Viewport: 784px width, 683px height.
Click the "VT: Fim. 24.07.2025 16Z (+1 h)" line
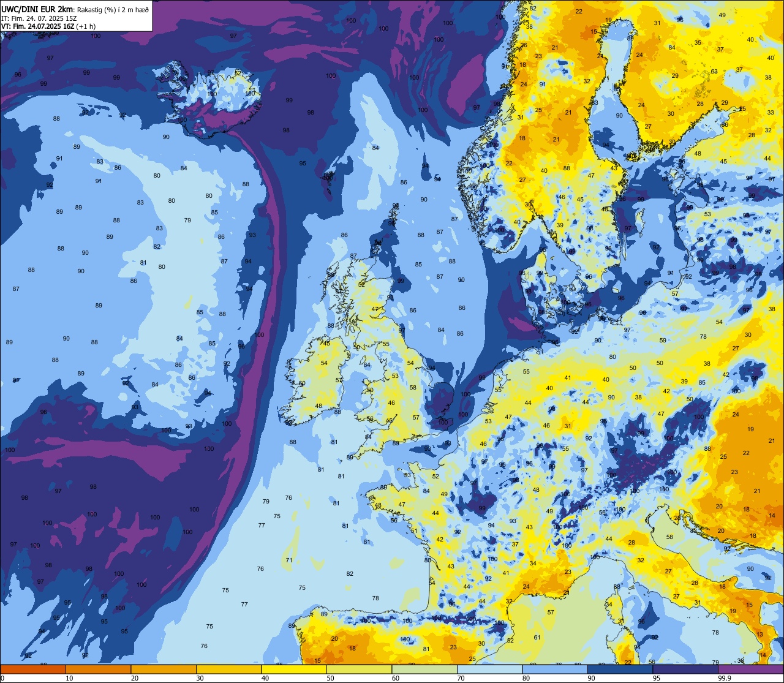click(x=48, y=26)
